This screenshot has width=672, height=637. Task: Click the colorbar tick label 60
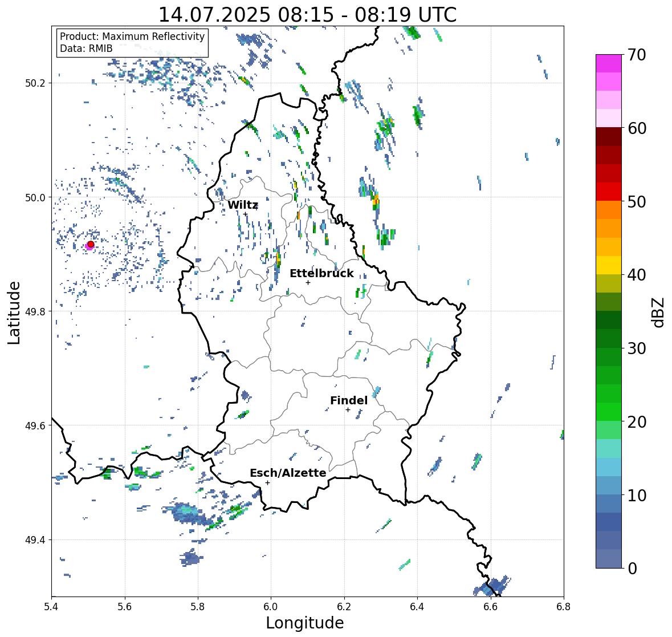[x=637, y=128]
